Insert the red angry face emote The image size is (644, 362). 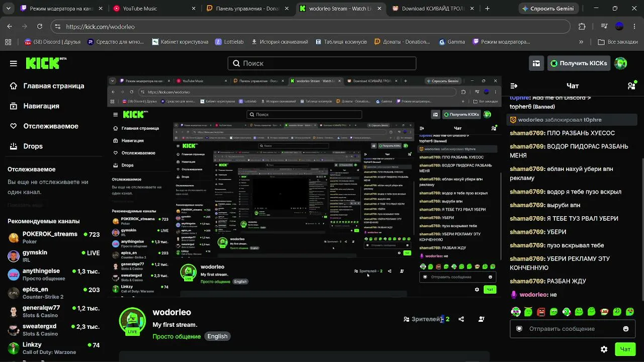pos(541,312)
